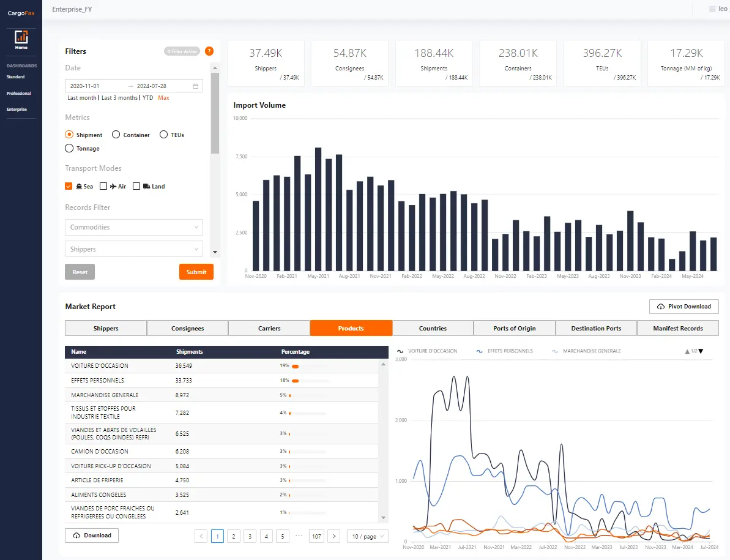This screenshot has height=560, width=730.
Task: Switch to the Consignees tab
Action: (x=187, y=328)
